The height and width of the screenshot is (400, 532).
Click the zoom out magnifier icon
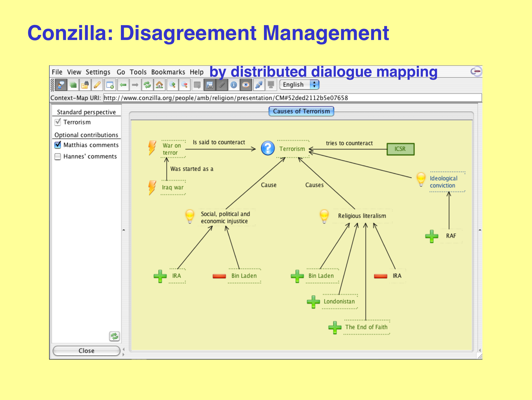click(x=184, y=85)
